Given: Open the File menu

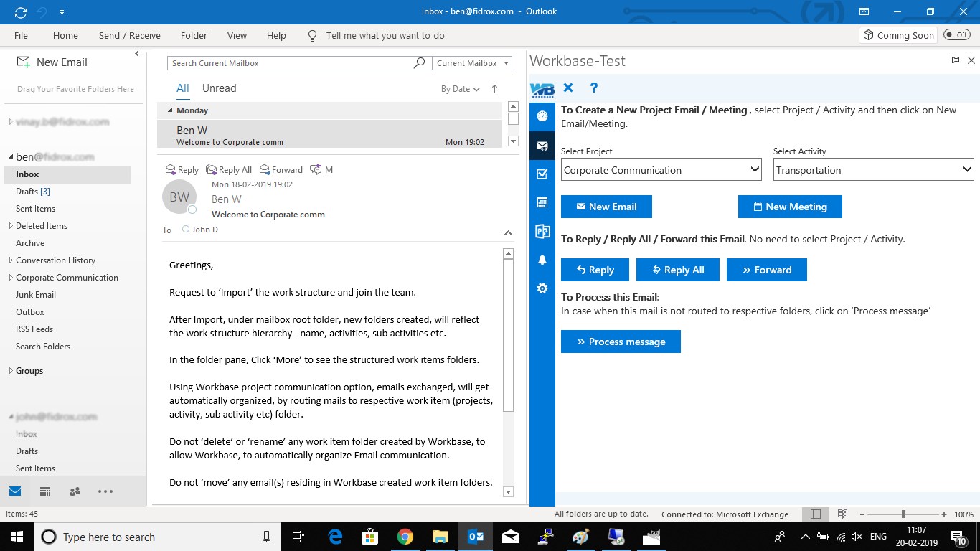Looking at the screenshot, I should (21, 35).
